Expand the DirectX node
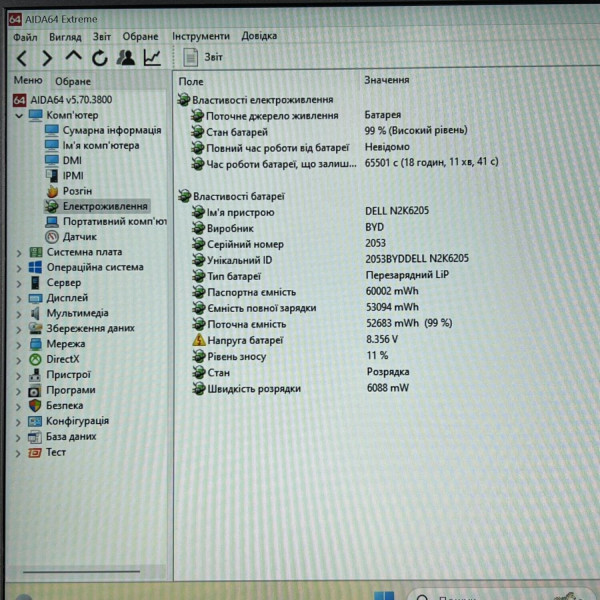The width and height of the screenshot is (600, 600). click(19, 360)
